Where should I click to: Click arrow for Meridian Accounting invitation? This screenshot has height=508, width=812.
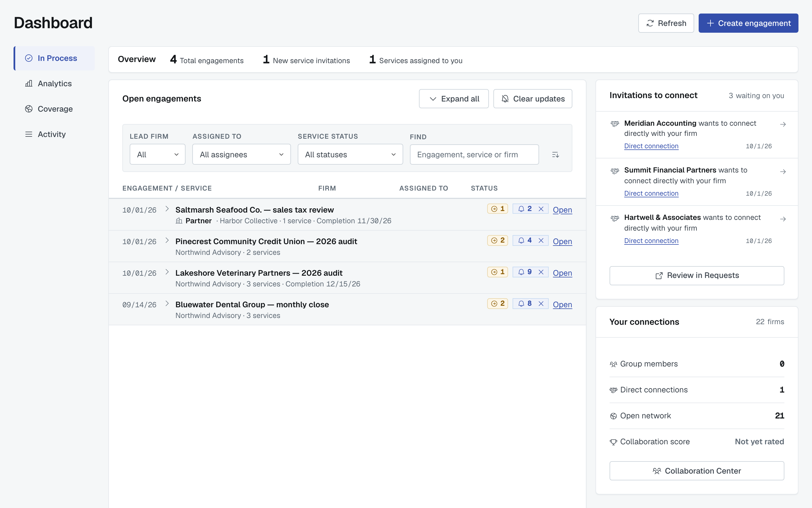783,124
